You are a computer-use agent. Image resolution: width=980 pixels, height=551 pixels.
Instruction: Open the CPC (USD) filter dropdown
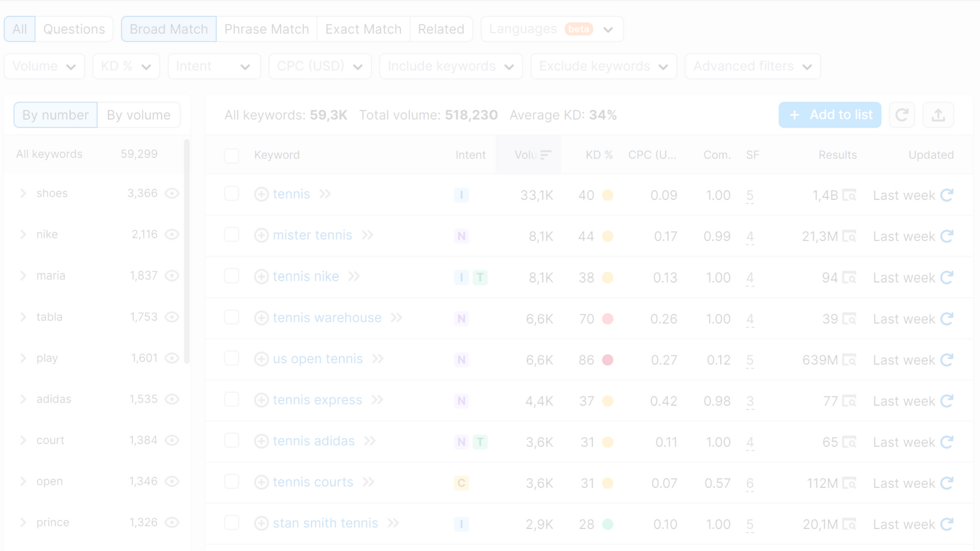[320, 66]
